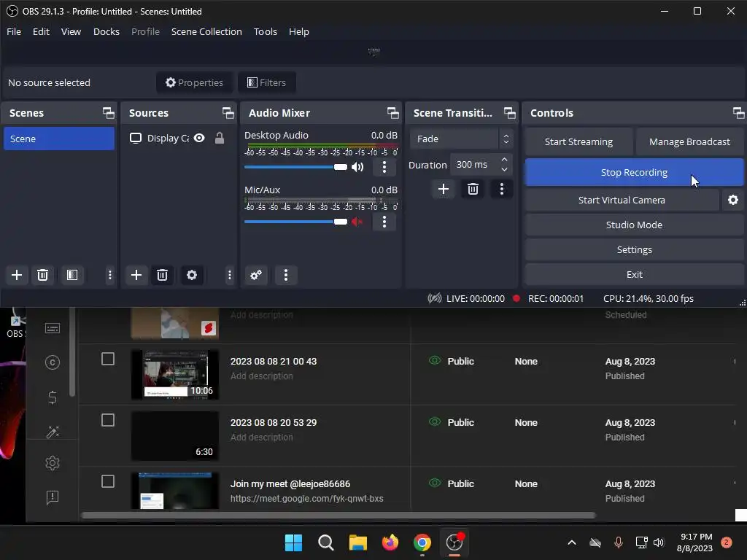Open Audio Mixer bottom three-dot menu

pyautogui.click(x=286, y=275)
